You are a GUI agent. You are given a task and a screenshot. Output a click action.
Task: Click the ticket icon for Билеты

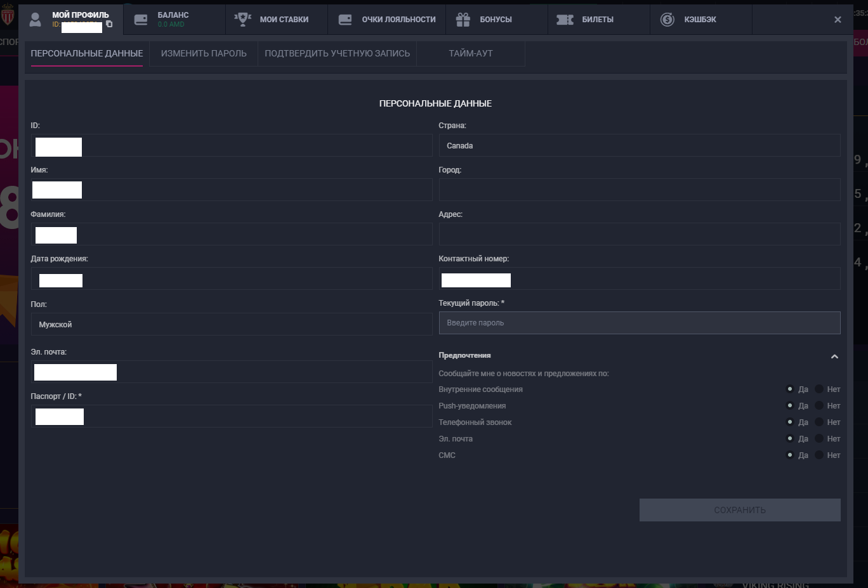(x=565, y=20)
